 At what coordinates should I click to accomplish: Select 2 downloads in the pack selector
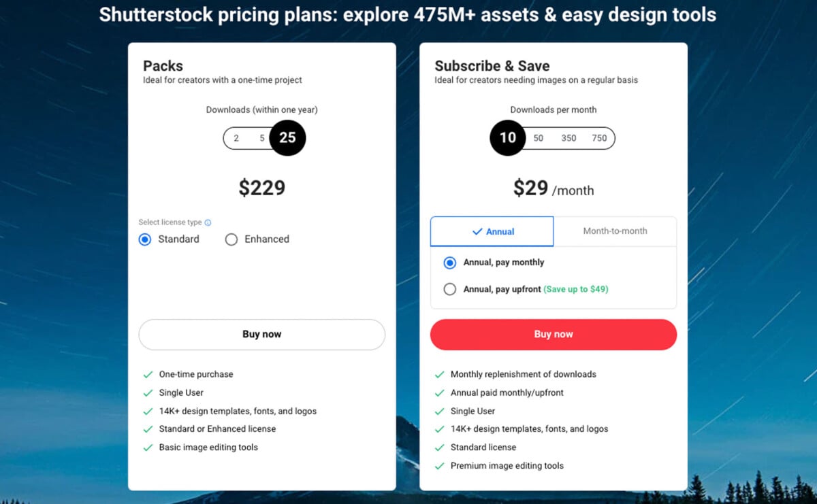[x=235, y=138]
